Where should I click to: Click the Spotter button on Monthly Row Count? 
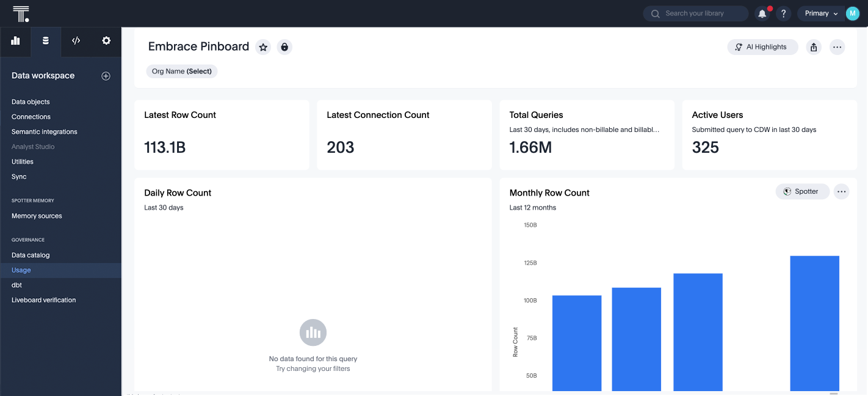802,192
